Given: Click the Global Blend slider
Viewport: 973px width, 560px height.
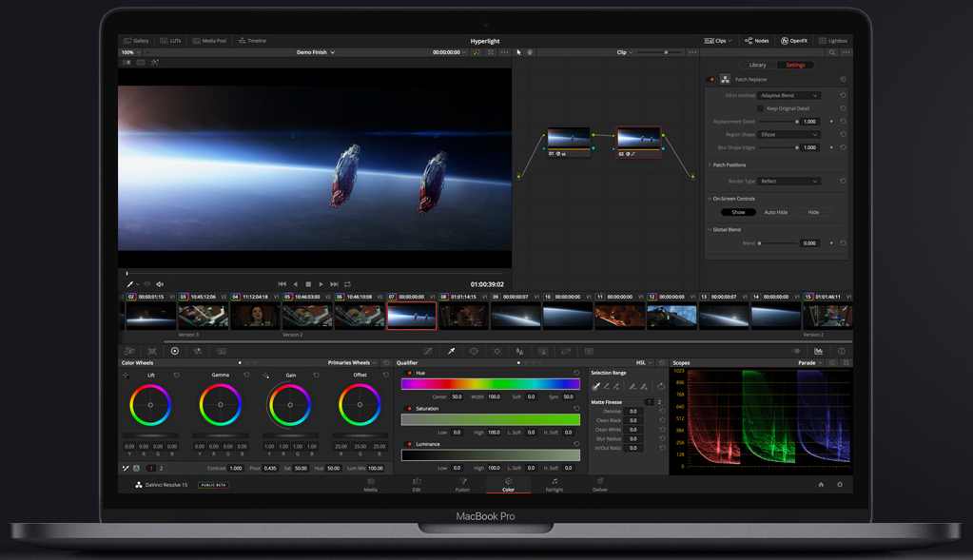Looking at the screenshot, I should click(779, 243).
